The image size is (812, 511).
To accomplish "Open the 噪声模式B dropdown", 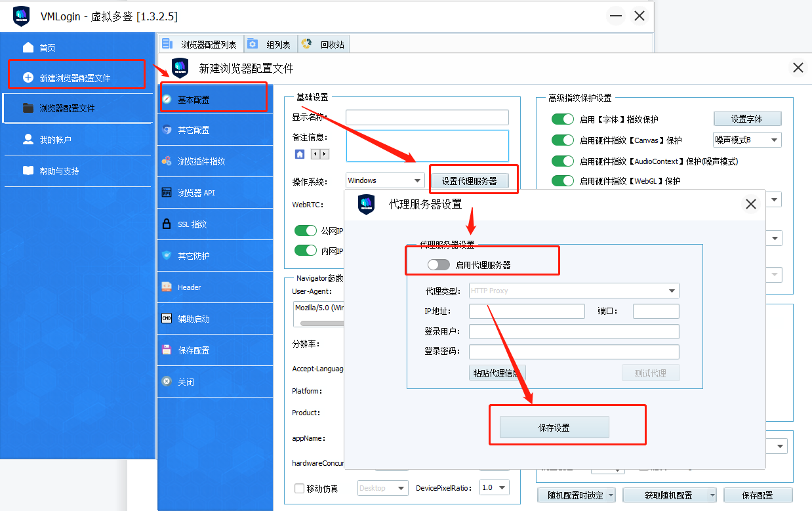I will 747,140.
